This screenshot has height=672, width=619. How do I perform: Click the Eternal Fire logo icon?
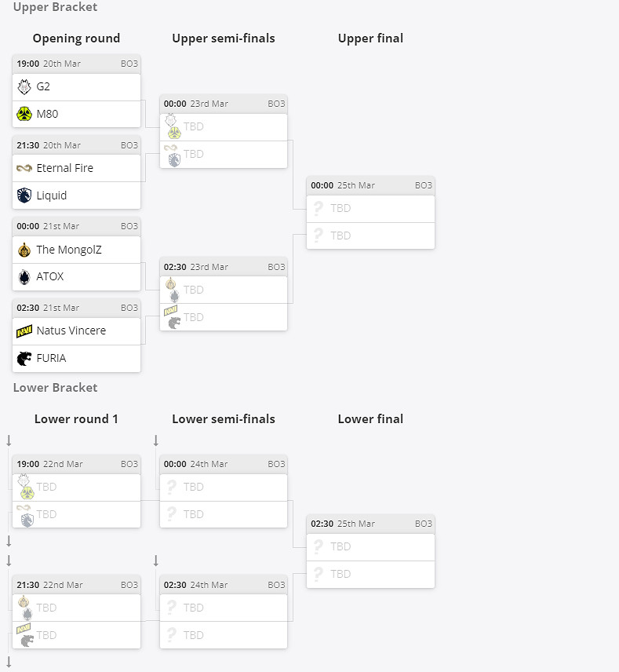tap(24, 168)
